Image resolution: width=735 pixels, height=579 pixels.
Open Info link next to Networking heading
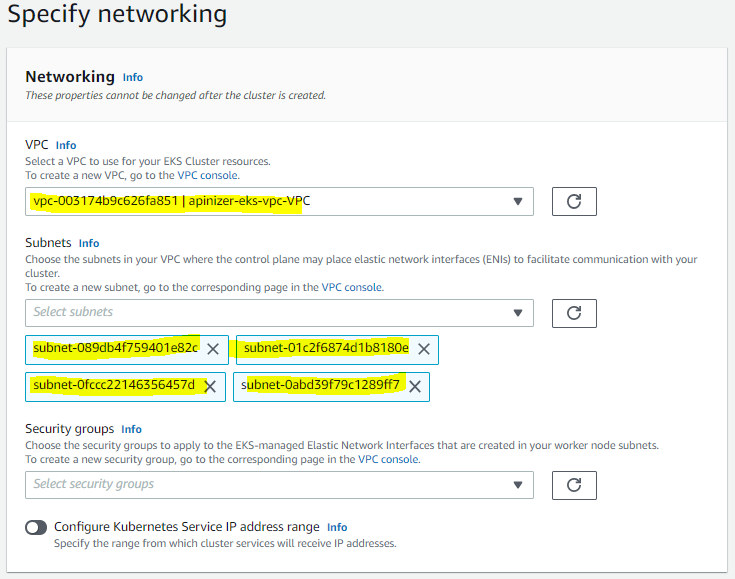pyautogui.click(x=132, y=77)
